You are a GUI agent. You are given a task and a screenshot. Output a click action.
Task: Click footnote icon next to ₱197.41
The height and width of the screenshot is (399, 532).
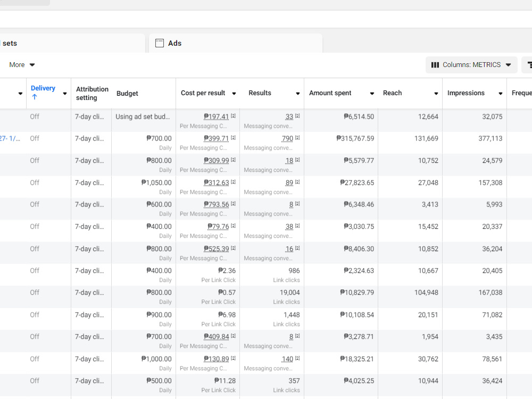pos(233,115)
